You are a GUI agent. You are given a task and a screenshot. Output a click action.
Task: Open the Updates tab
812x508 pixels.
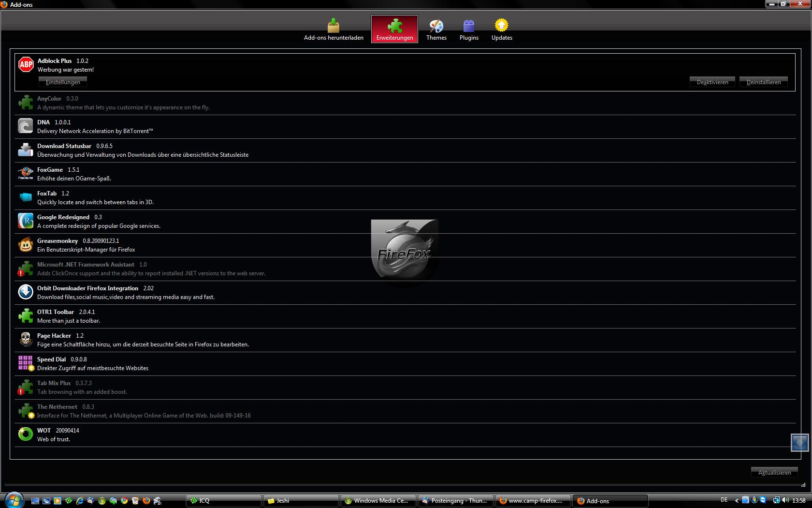[x=502, y=29]
